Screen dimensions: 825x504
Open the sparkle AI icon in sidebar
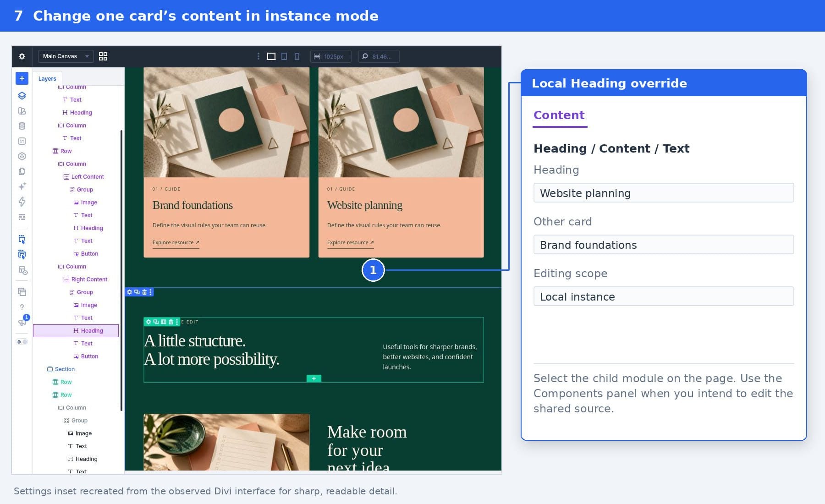click(22, 186)
